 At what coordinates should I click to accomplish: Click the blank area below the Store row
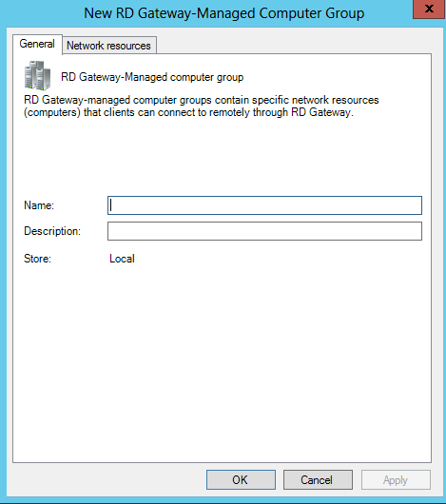[222, 360]
